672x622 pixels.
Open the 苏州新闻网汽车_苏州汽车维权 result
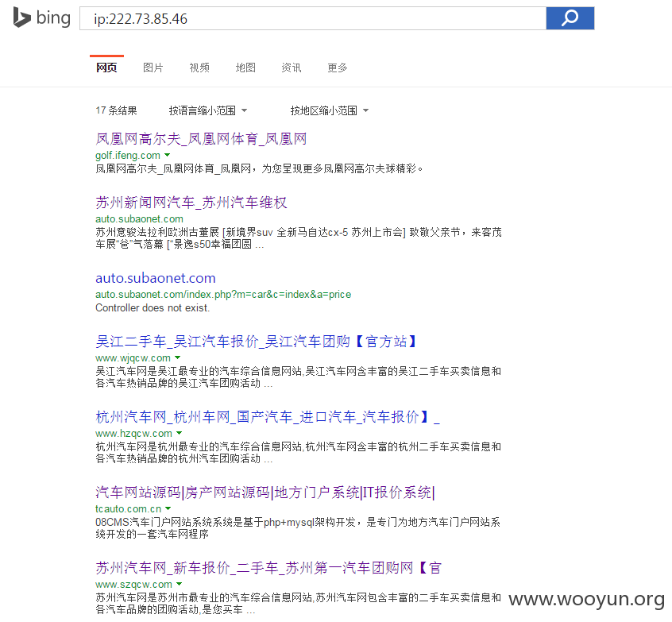click(191, 203)
